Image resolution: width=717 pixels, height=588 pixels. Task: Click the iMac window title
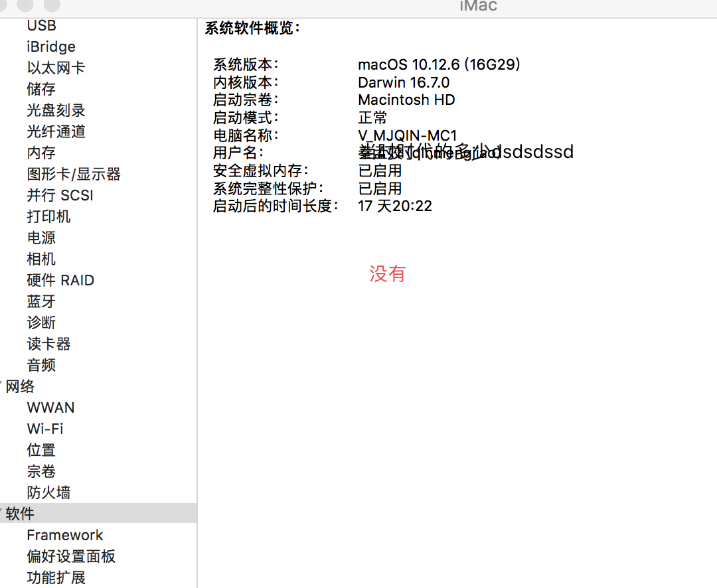click(x=478, y=6)
